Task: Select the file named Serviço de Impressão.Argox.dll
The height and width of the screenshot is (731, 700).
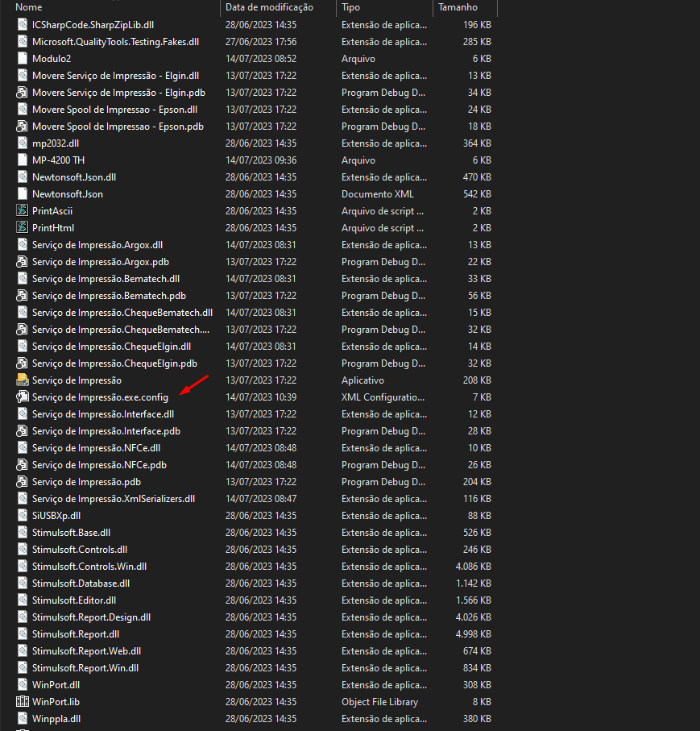Action: pos(97,245)
